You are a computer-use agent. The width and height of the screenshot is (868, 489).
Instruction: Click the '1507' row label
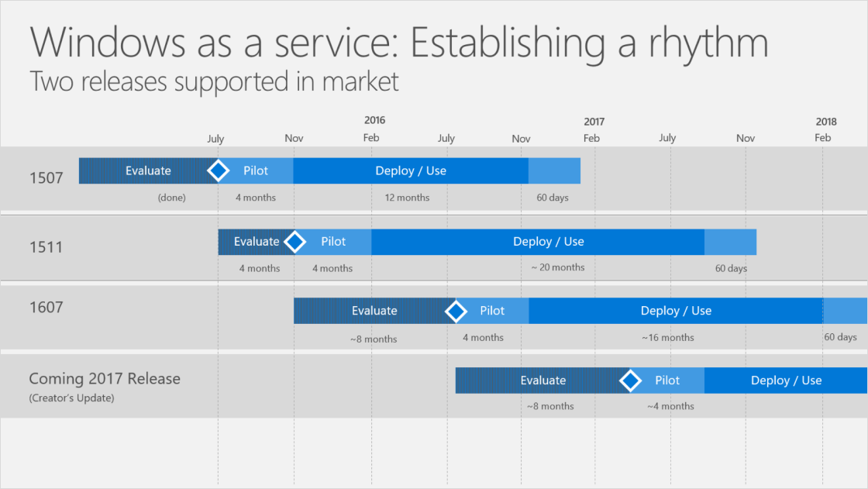(x=46, y=177)
